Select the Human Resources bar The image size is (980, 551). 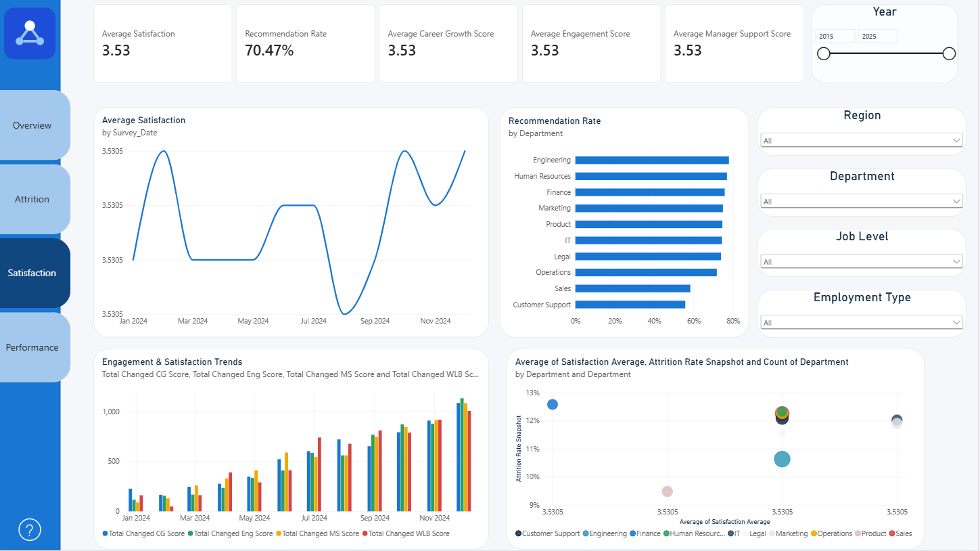click(x=651, y=176)
